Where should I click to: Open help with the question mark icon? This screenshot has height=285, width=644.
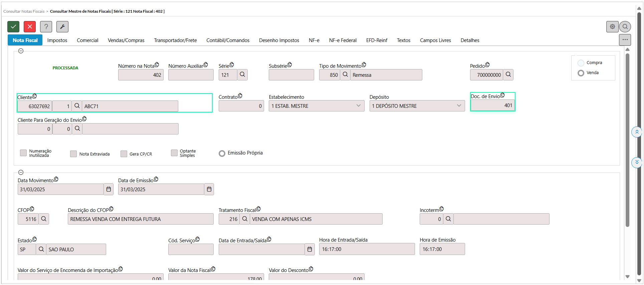pos(46,27)
